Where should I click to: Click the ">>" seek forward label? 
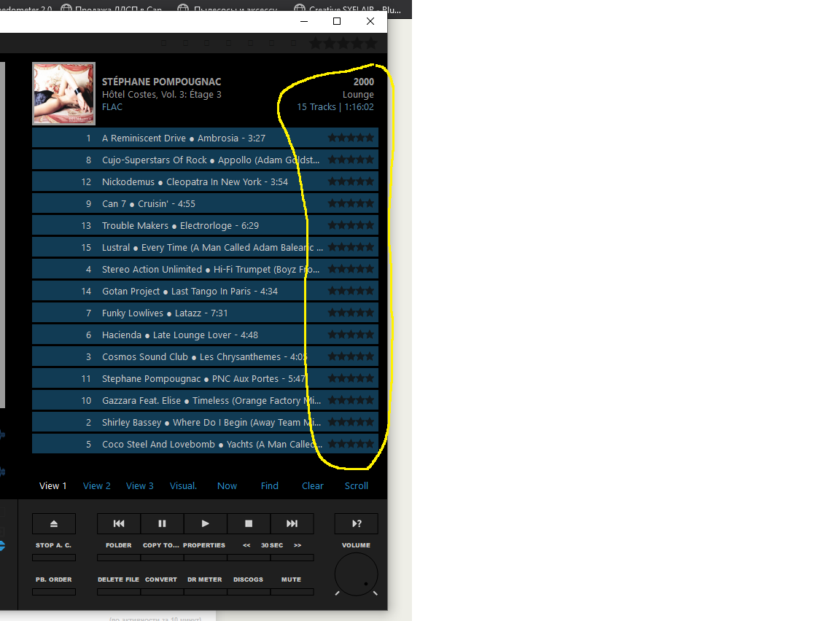click(x=297, y=545)
